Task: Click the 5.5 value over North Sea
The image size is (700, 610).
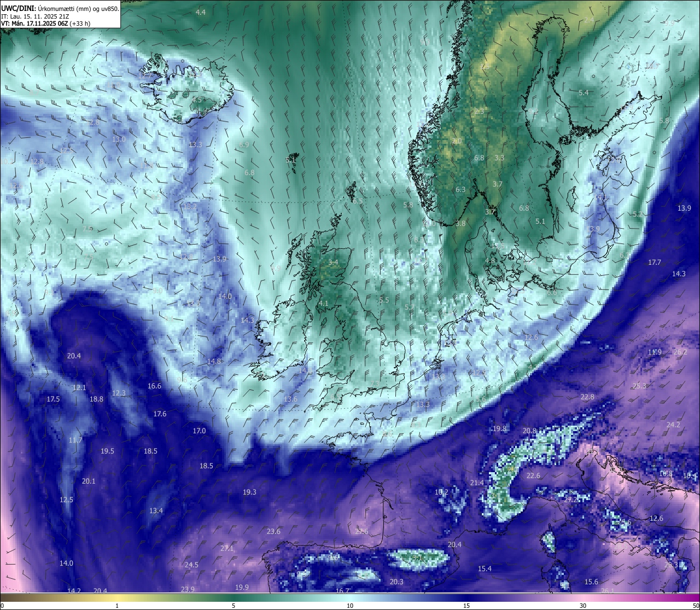Action: click(x=384, y=300)
